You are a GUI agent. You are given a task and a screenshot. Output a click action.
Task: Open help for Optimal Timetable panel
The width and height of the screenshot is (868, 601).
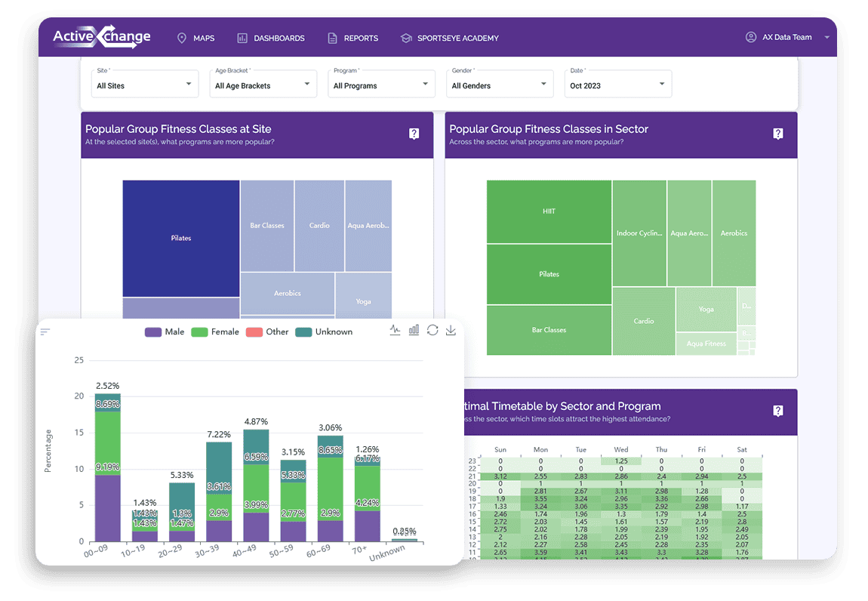777,411
